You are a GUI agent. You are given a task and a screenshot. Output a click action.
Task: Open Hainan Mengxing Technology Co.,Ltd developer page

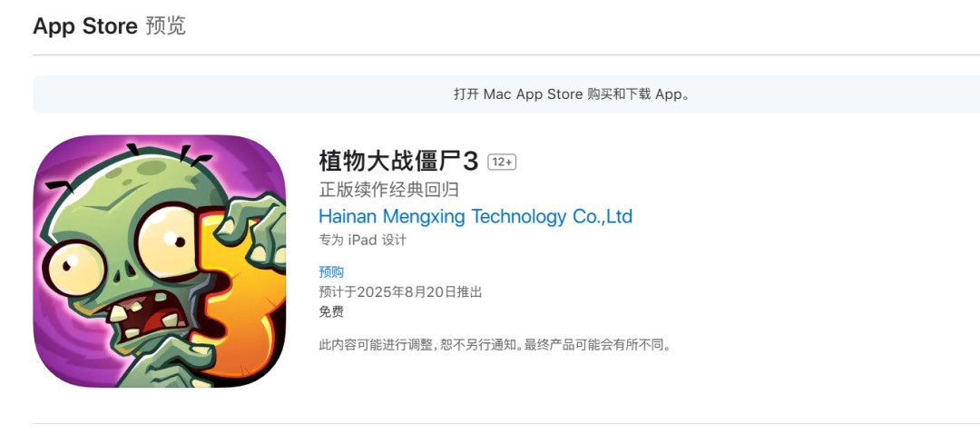point(475,217)
